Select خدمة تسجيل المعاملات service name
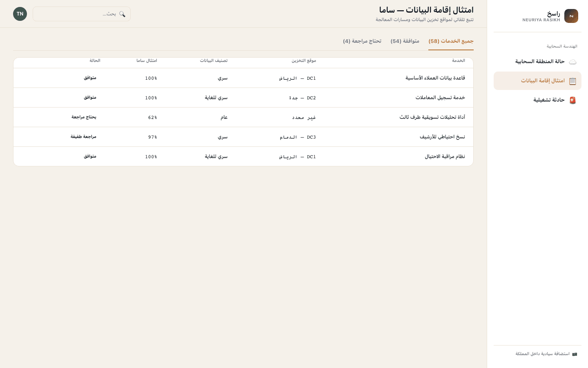This screenshot has width=588, height=368. tap(440, 98)
